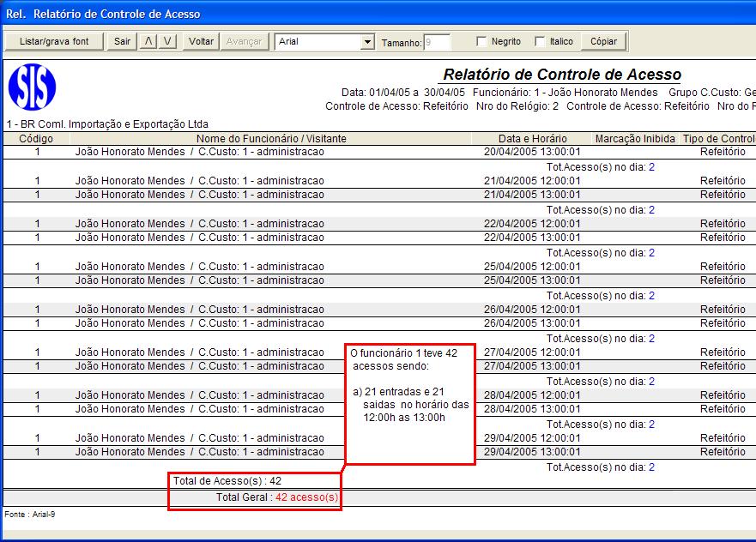756x542 pixels.
Task: Select the 29/04/2005 13:00:01 access row
Action: tap(379, 452)
